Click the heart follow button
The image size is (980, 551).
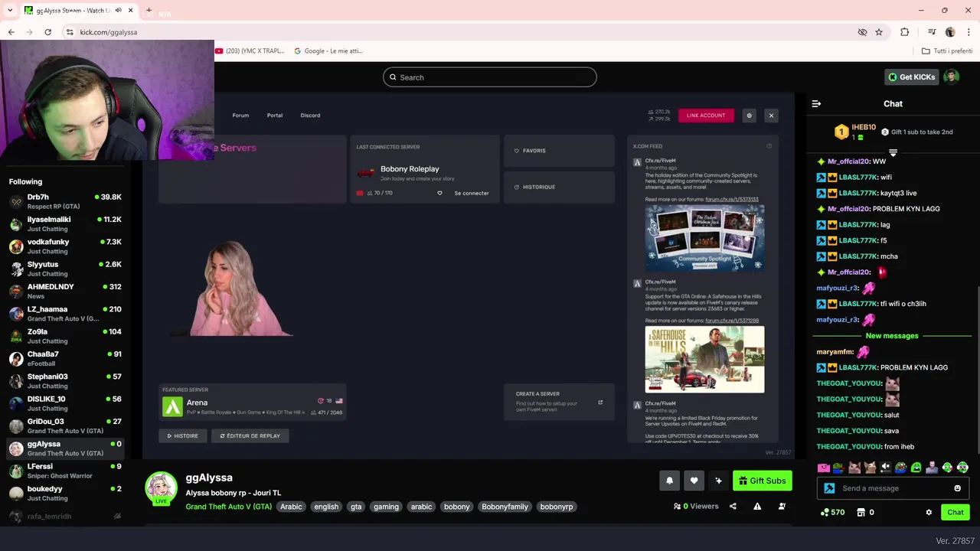[x=694, y=481]
